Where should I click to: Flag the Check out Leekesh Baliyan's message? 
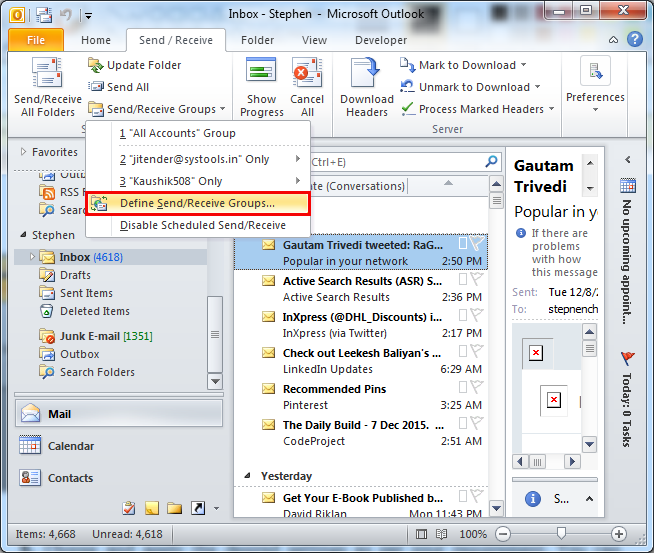point(477,351)
